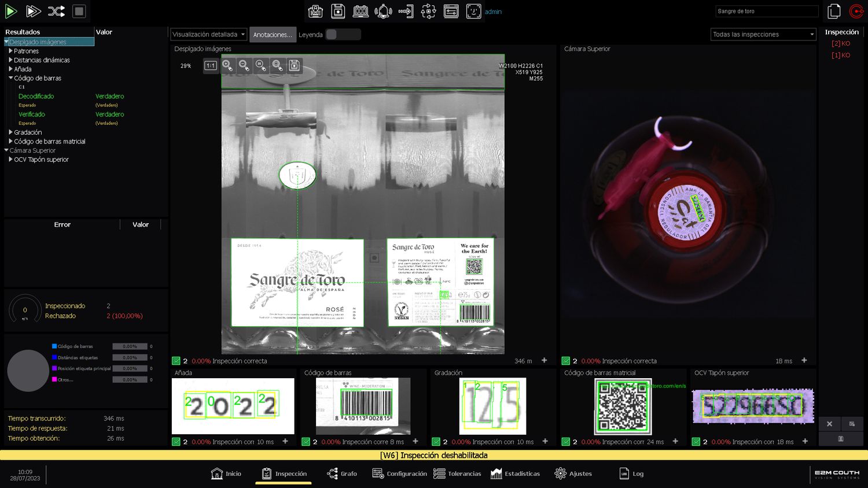Image resolution: width=868 pixels, height=488 pixels.
Task: Open the admin user face icon
Action: [x=473, y=11]
